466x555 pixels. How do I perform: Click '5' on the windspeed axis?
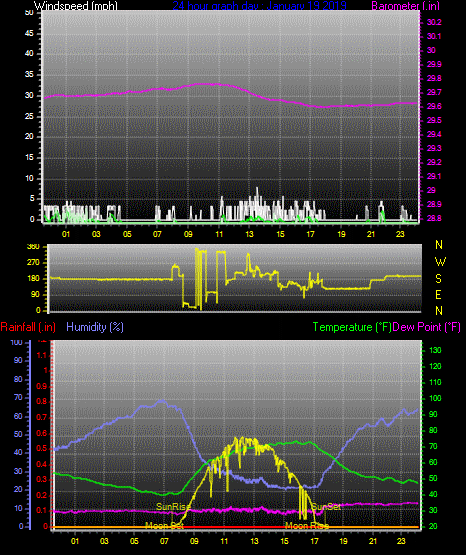click(x=32, y=199)
